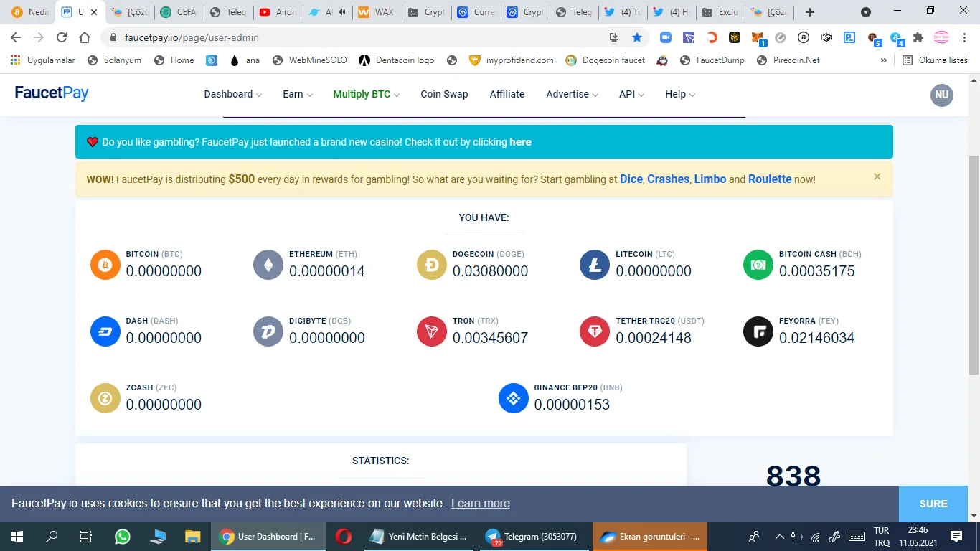The width and height of the screenshot is (980, 551).
Task: Expand the Dashboard dropdown menu
Action: (233, 94)
